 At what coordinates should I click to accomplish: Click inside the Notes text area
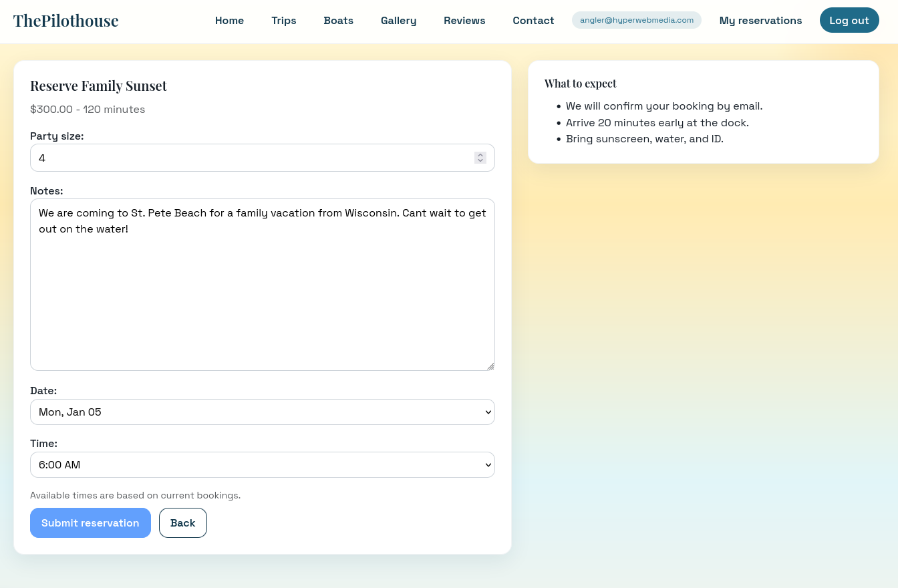(262, 284)
